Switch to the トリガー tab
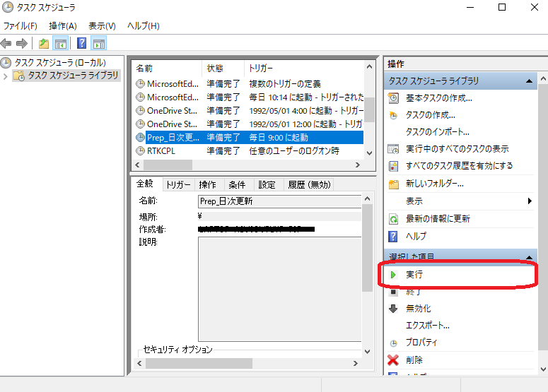 click(x=177, y=185)
